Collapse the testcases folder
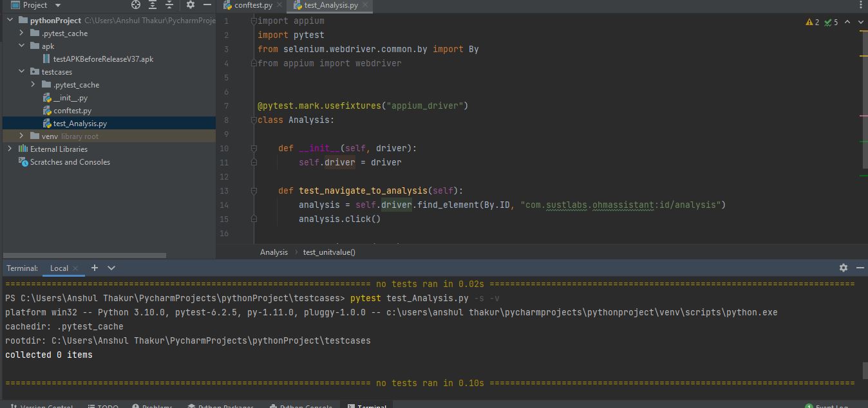 [22, 72]
